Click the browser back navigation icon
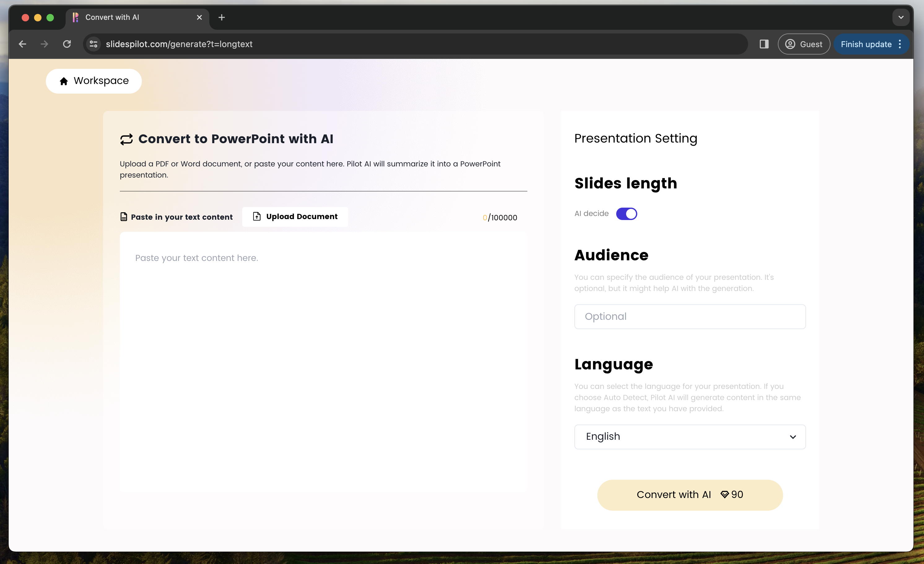The height and width of the screenshot is (564, 924). click(x=21, y=44)
